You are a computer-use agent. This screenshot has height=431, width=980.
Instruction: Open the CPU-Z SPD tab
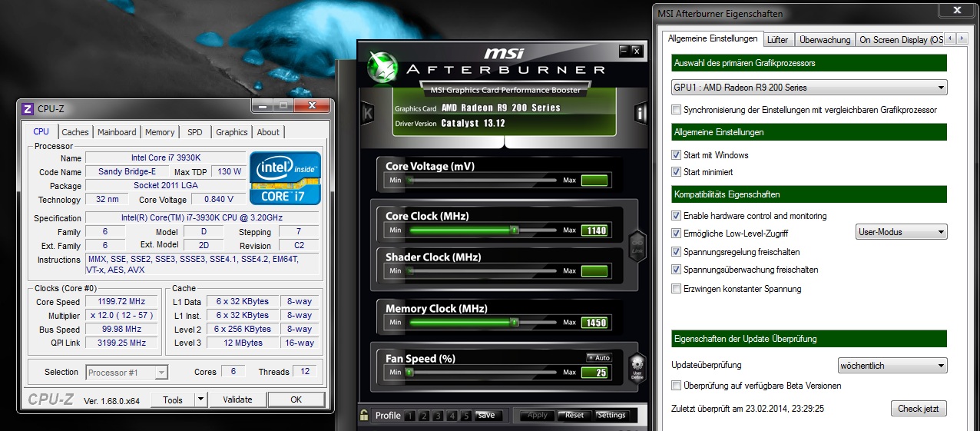[195, 132]
